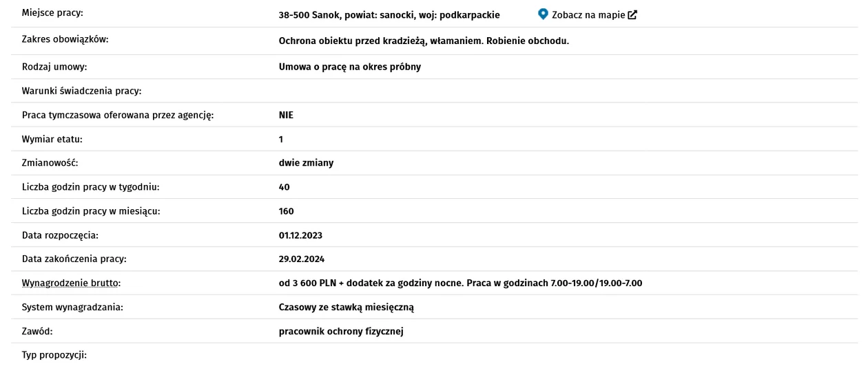Click the end date 29.02.2024

point(302,259)
